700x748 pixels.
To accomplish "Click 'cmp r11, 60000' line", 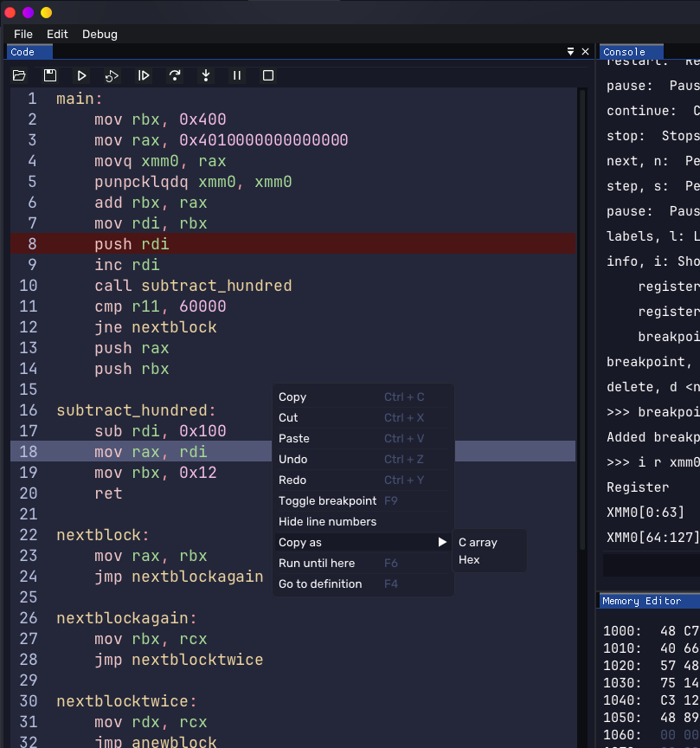I will (160, 306).
